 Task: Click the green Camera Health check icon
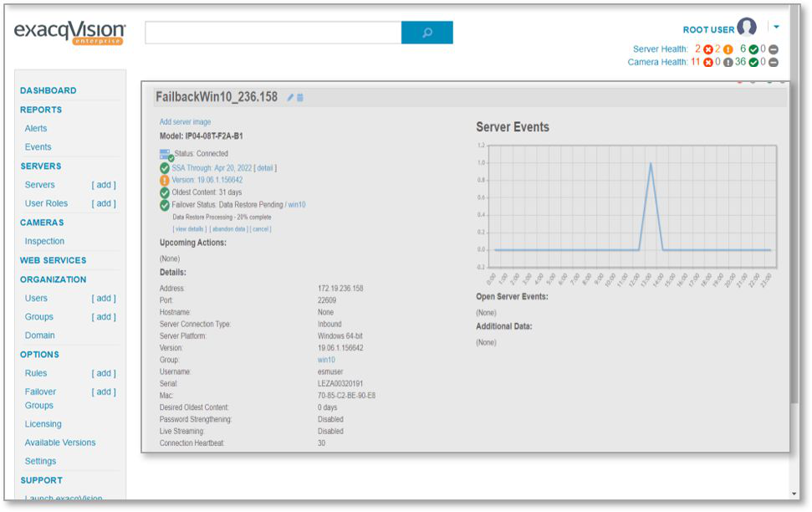pyautogui.click(x=753, y=62)
